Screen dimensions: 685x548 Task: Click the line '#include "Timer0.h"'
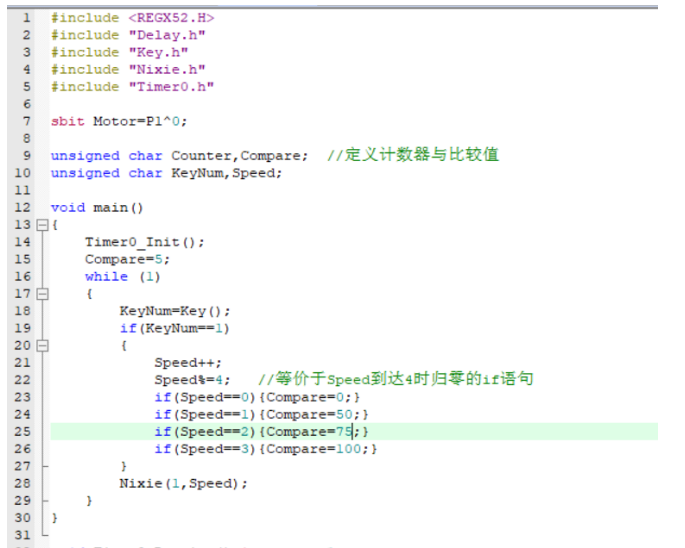(132, 87)
